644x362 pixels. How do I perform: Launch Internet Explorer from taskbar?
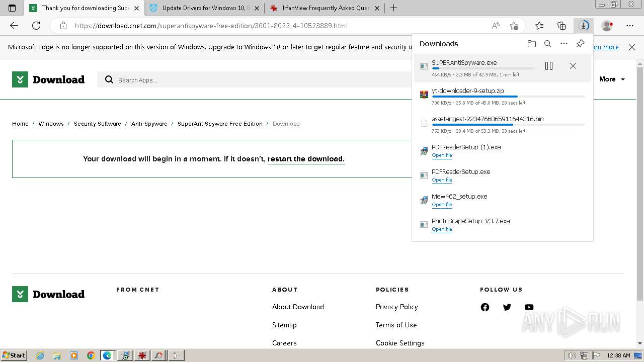(x=40, y=355)
